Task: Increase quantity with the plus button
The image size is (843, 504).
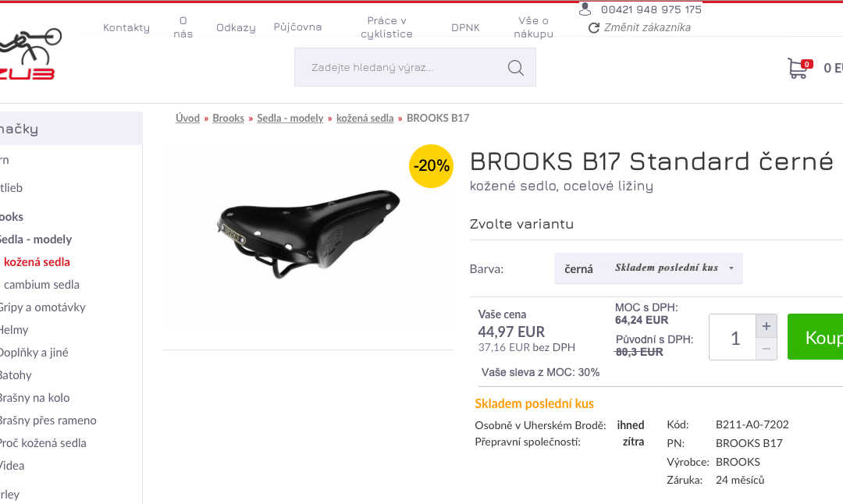Action: pos(767,326)
